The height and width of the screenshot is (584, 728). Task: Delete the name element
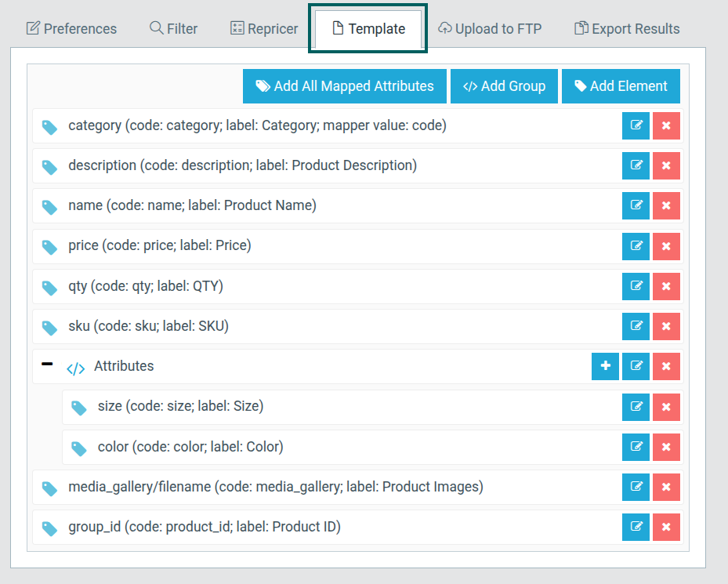click(666, 206)
